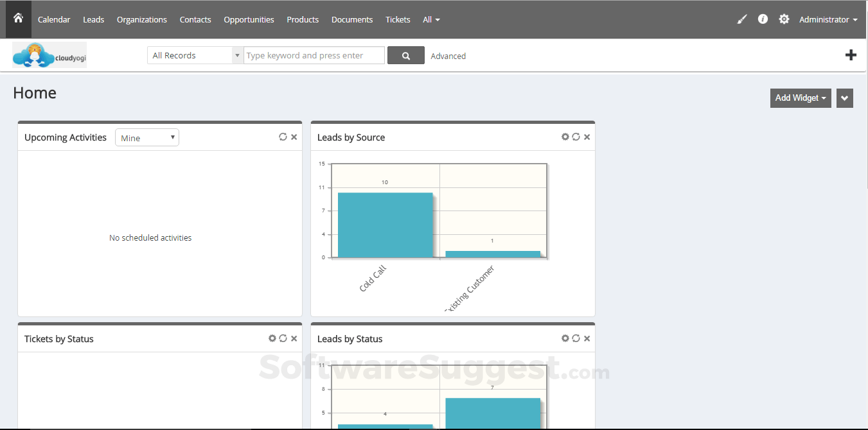Open the All Records dropdown
868x430 pixels.
195,55
